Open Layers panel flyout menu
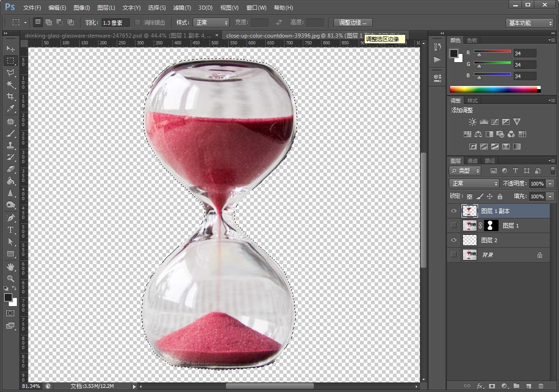559x392 pixels. [x=552, y=161]
